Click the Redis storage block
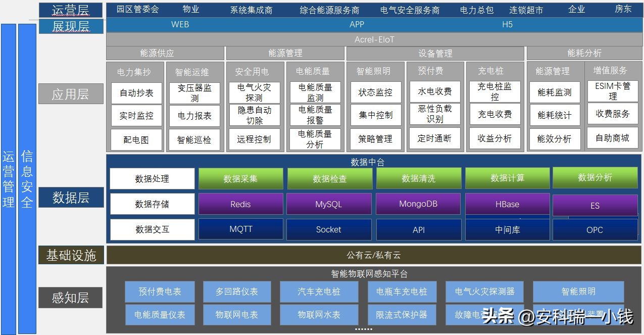 240,204
